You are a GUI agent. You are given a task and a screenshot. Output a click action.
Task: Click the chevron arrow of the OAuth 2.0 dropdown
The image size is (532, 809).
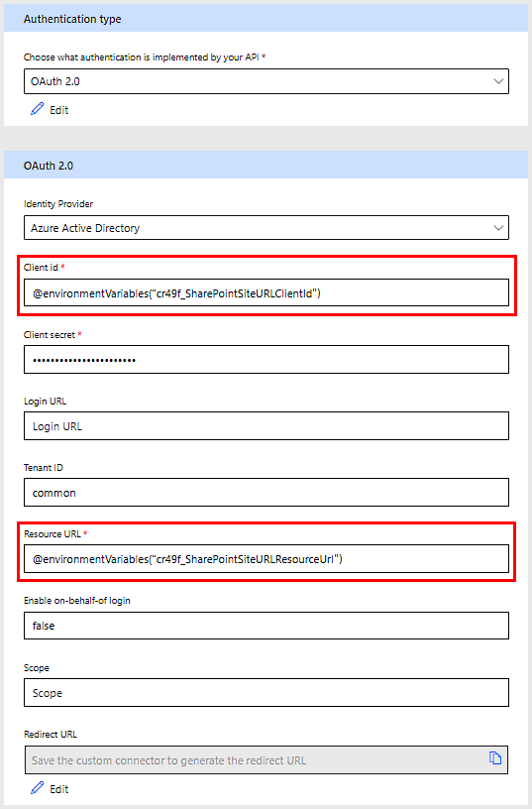pyautogui.click(x=498, y=81)
